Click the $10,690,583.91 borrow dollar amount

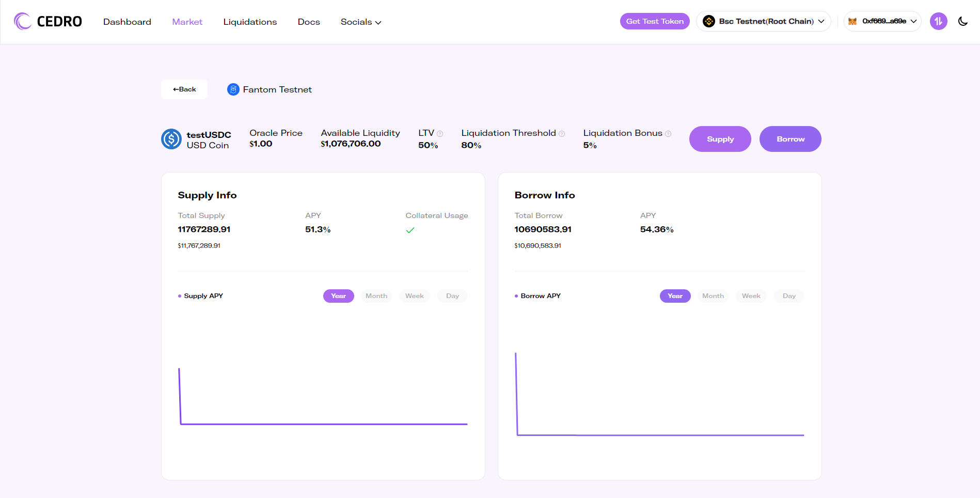[x=538, y=246]
